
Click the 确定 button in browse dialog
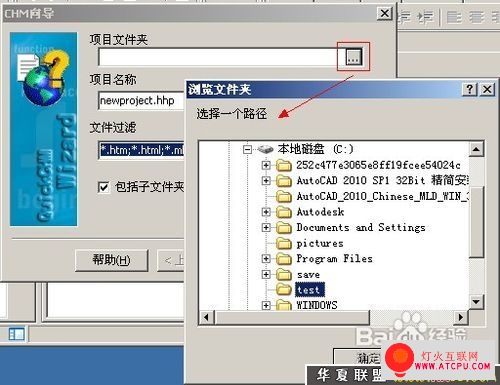(x=358, y=358)
